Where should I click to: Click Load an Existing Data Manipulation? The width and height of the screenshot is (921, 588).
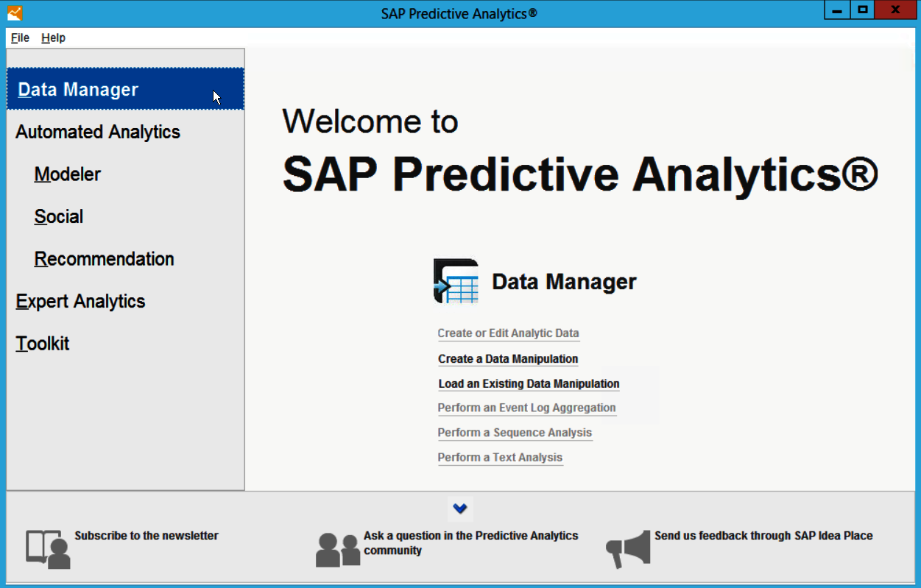(528, 383)
